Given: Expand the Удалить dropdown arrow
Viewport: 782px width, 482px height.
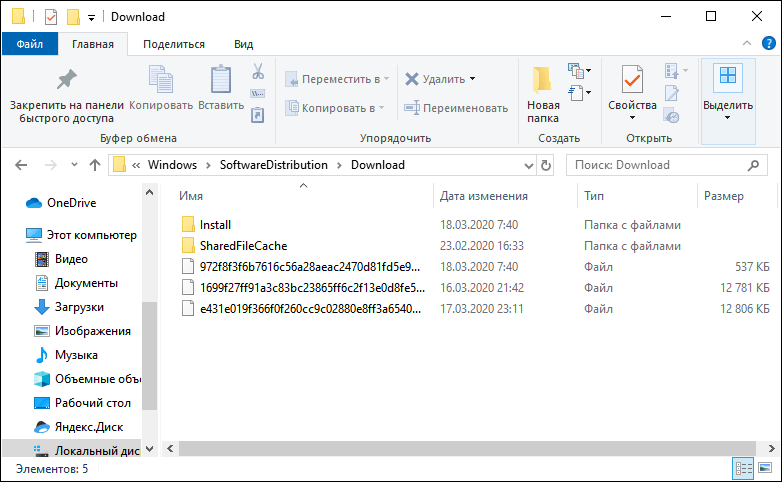Looking at the screenshot, I should tap(472, 79).
